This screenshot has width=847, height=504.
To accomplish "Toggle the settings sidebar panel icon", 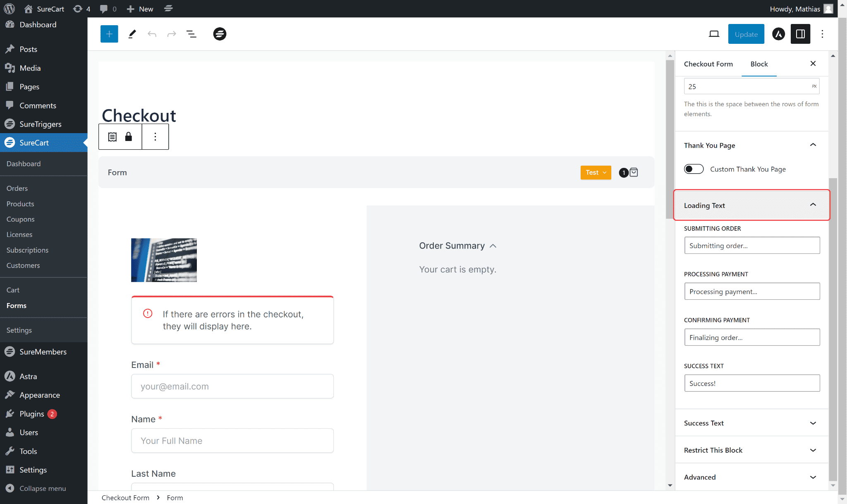I will pyautogui.click(x=800, y=34).
